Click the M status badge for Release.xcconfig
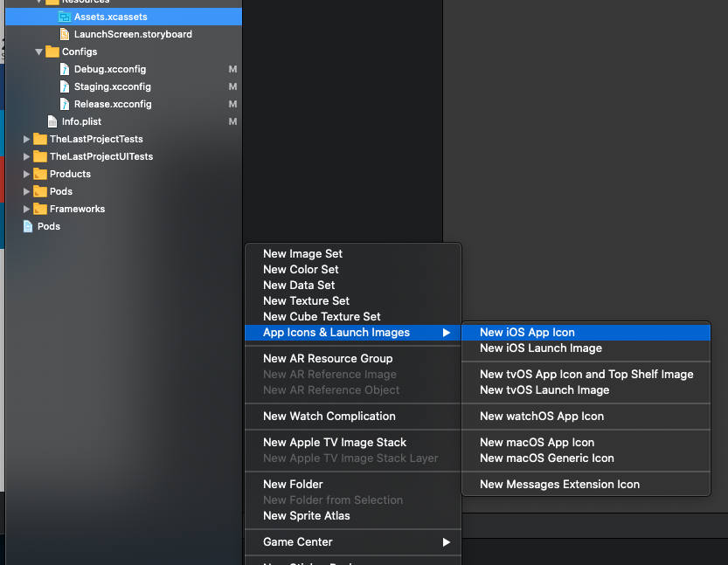Image resolution: width=728 pixels, height=565 pixels. pos(232,105)
